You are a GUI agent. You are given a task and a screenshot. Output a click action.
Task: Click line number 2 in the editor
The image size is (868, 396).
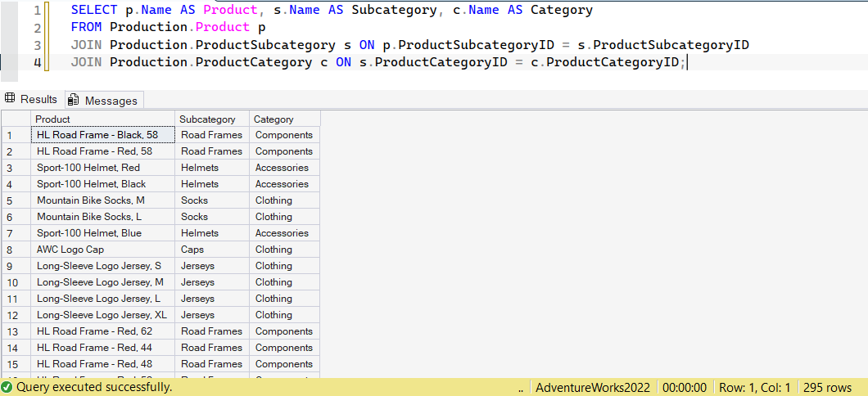[x=37, y=28]
